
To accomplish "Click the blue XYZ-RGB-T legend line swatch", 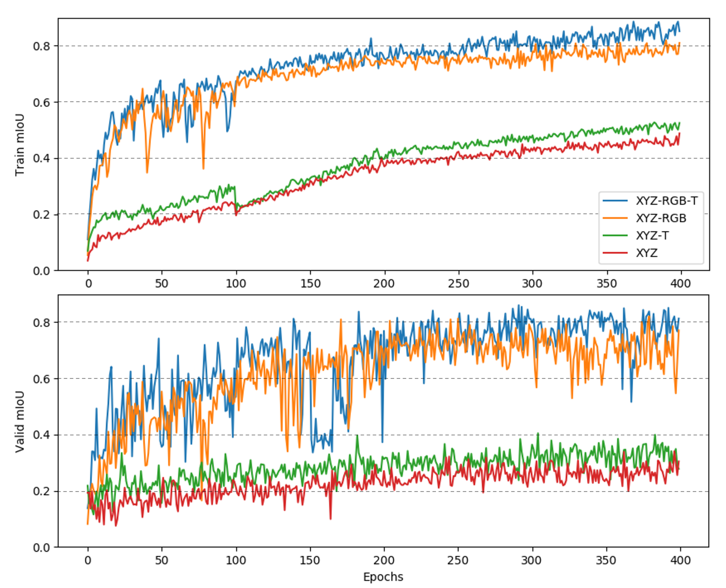I will pos(615,201).
